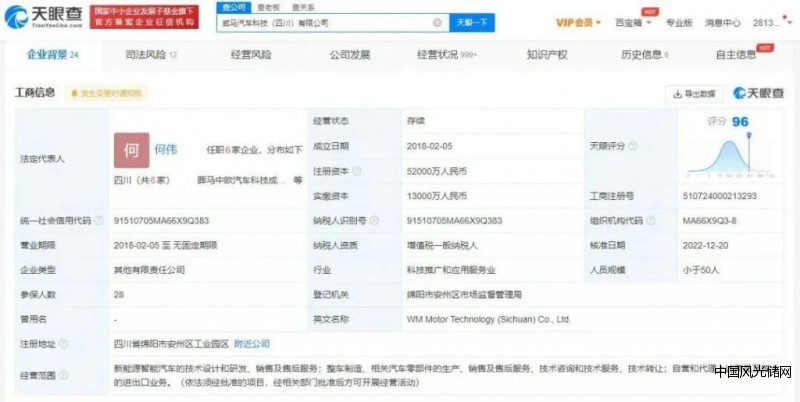Click the red 国家中小企业发展子基金 banner
Viewport: 800px width, 402px height.
(144, 17)
